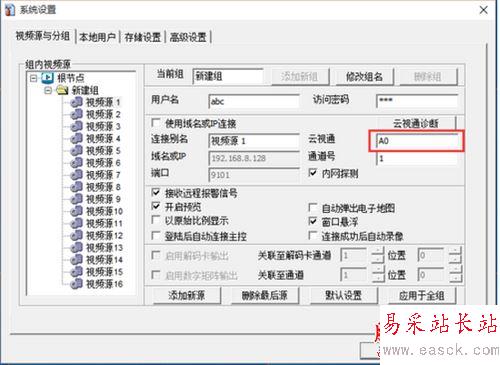The height and width of the screenshot is (365, 500).
Task: Enable 登陆后自动连接主控 checkbox
Action: (156, 236)
